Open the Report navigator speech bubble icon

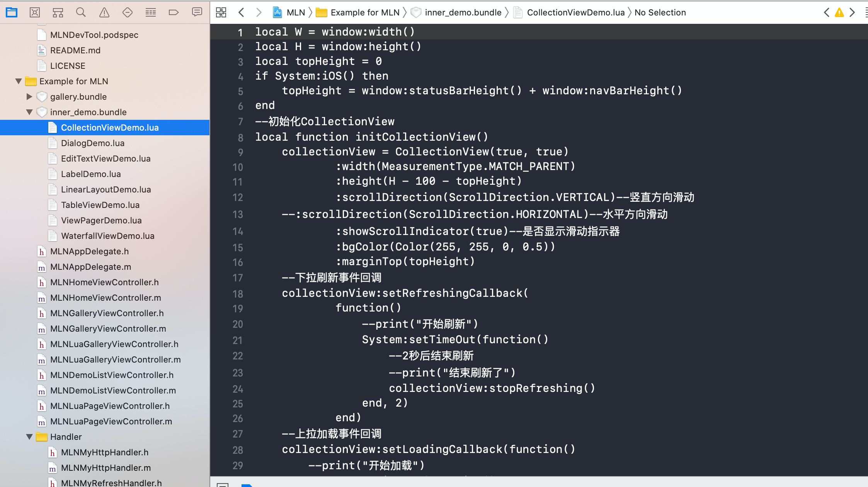[x=197, y=12]
